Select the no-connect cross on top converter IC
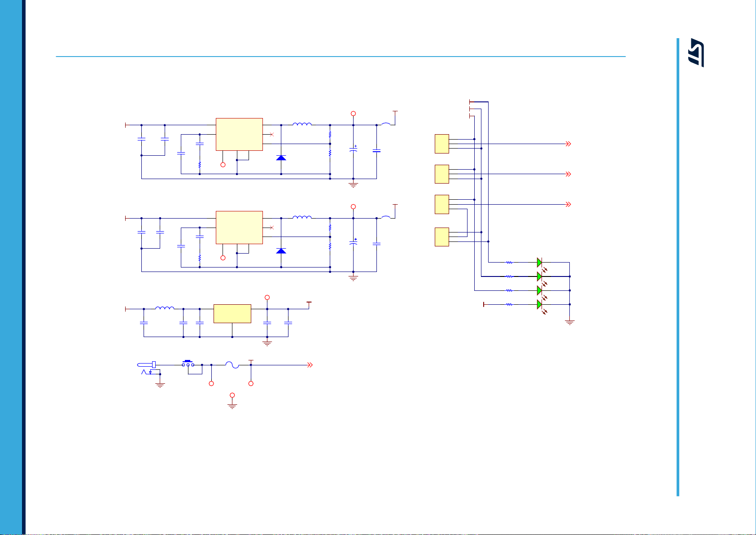This screenshot has width=756, height=535. (x=271, y=134)
